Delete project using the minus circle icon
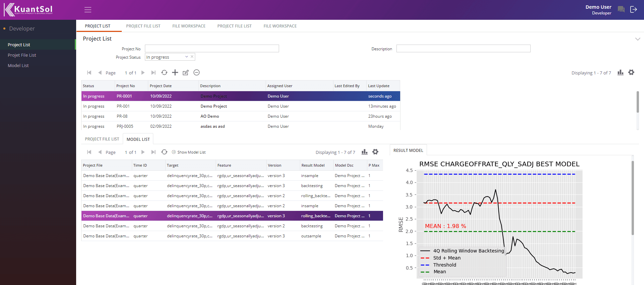 (197, 72)
